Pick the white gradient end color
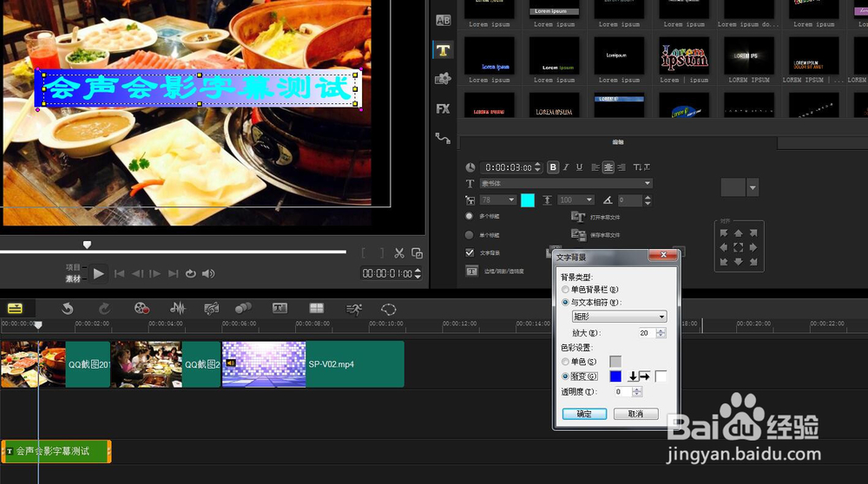The image size is (868, 484). coord(661,376)
